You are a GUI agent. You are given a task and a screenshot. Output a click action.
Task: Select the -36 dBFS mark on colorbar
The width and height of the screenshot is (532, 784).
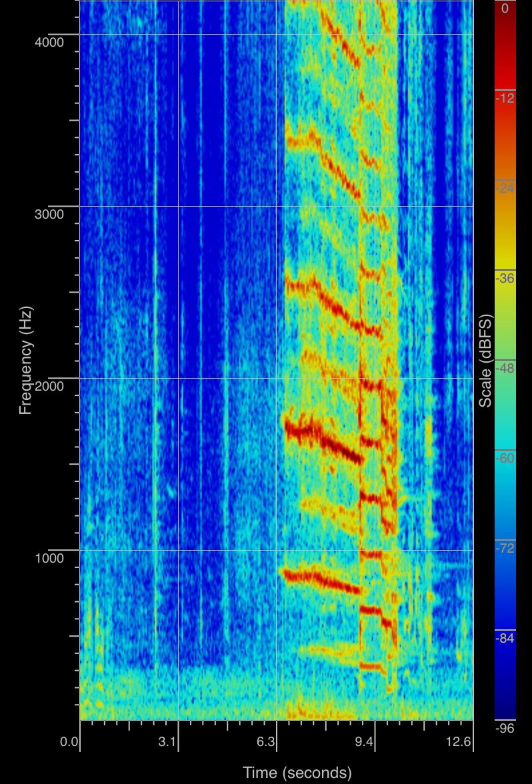point(505,278)
